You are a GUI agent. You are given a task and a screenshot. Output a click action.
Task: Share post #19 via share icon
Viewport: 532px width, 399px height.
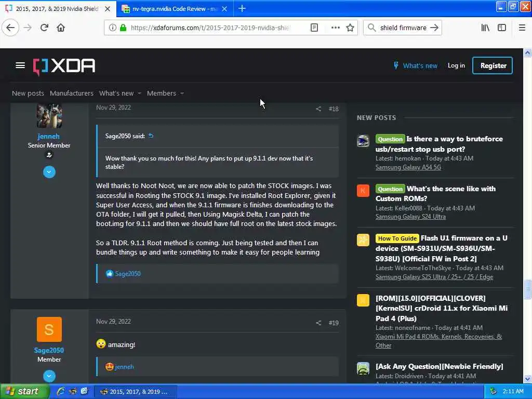[x=318, y=323]
